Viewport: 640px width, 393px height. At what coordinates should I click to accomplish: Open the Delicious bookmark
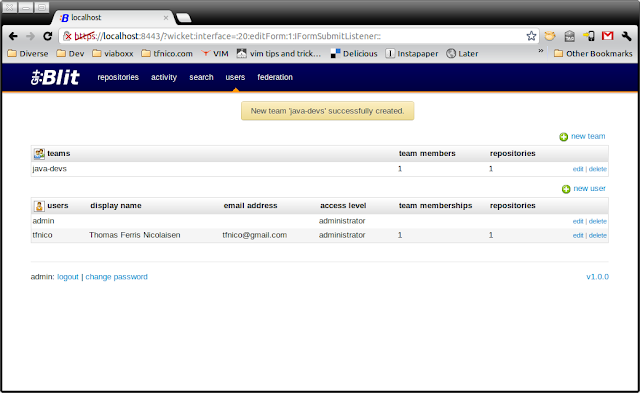pyautogui.click(x=354, y=53)
